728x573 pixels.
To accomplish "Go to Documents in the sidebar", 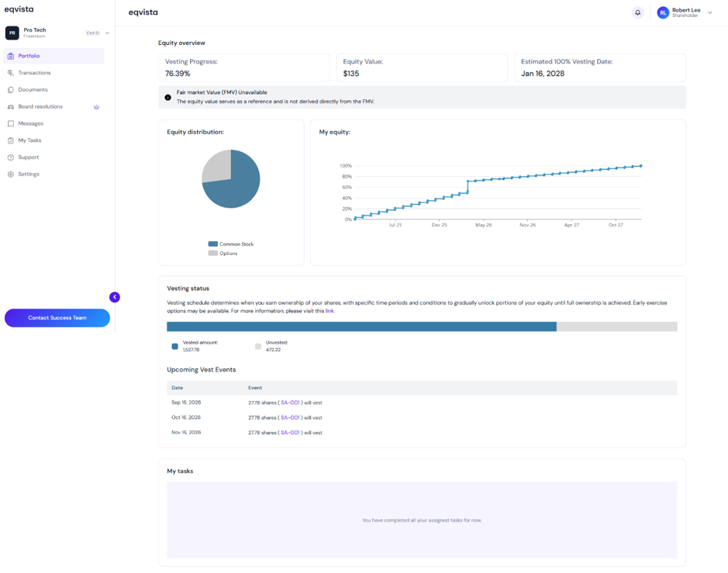I will (x=53, y=90).
